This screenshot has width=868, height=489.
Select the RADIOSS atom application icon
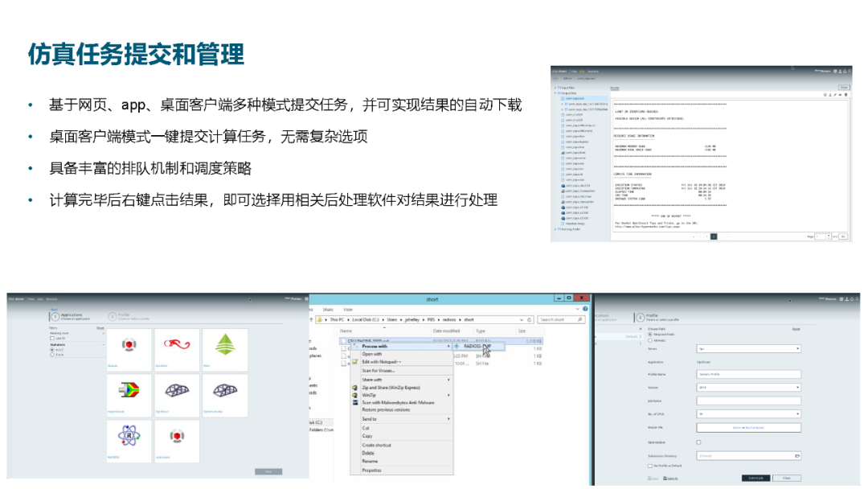129,437
